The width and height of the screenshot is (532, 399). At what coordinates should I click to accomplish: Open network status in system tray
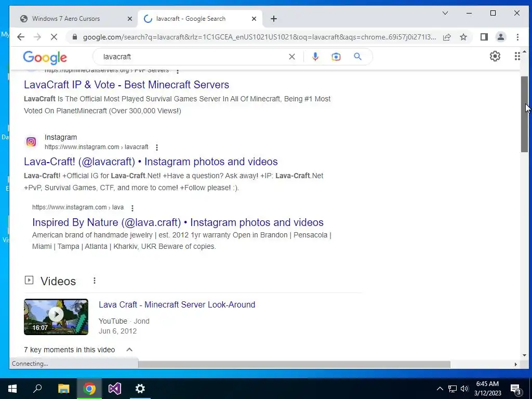[x=453, y=389]
